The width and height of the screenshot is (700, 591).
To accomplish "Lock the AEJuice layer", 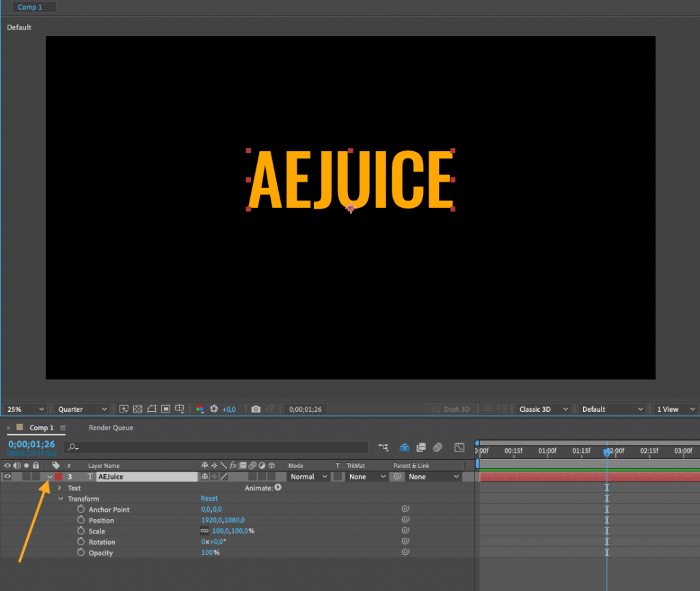I will 36,476.
